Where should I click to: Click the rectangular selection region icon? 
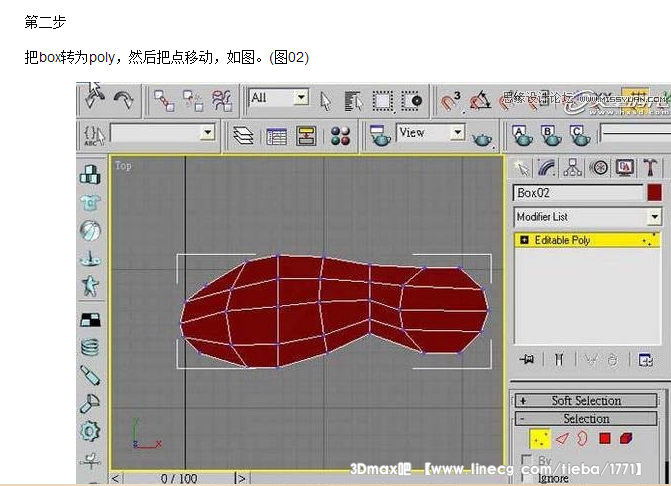(382, 101)
